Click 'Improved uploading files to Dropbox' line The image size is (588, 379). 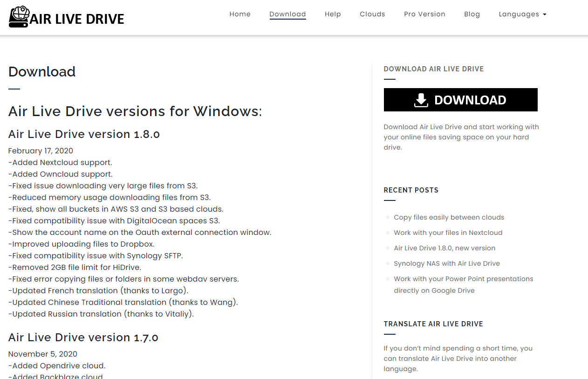(x=81, y=244)
